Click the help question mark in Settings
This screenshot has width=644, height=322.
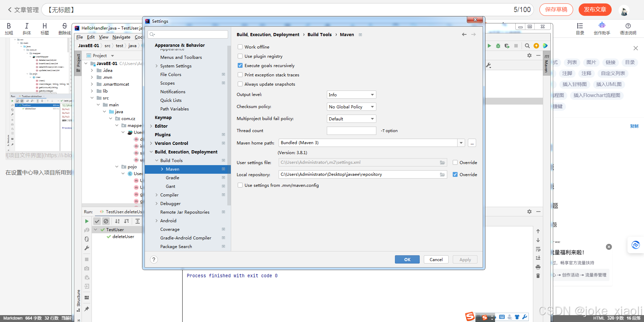pos(154,259)
